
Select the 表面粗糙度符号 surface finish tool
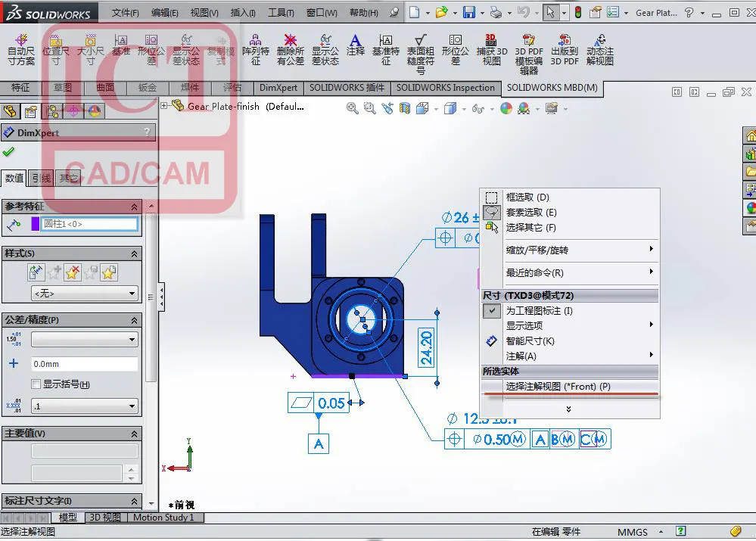pos(421,54)
